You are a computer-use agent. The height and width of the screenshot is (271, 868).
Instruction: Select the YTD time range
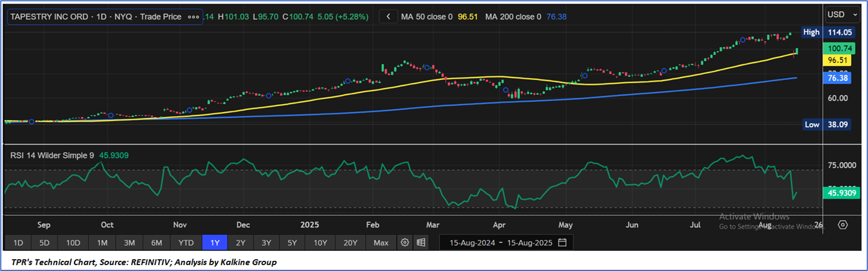[186, 242]
